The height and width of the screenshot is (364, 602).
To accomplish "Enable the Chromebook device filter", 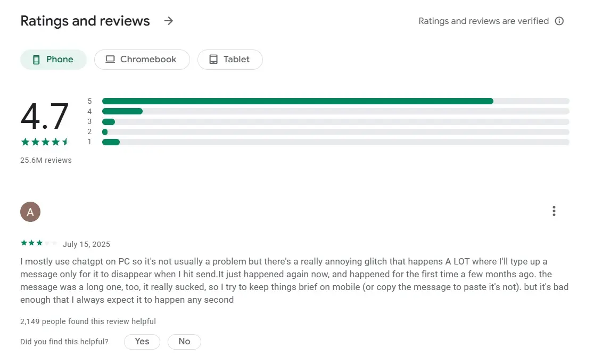I will pyautogui.click(x=142, y=59).
